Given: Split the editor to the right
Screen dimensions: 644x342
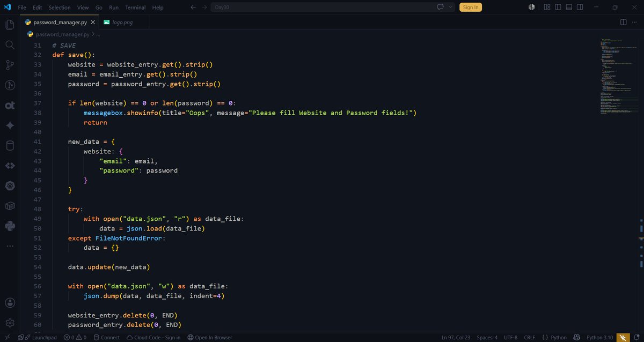Looking at the screenshot, I should pos(623,22).
